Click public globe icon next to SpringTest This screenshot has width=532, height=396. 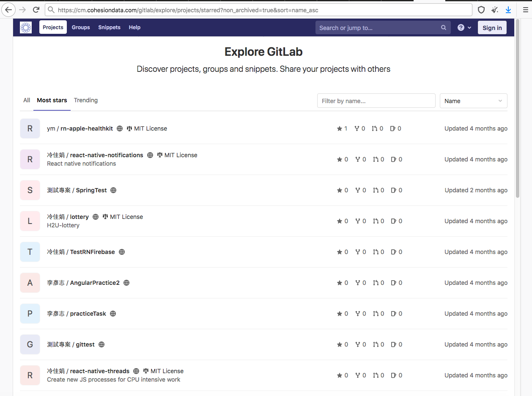(x=113, y=190)
